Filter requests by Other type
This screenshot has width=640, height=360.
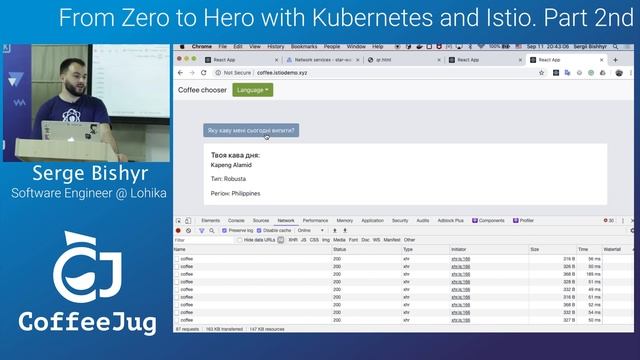click(409, 240)
